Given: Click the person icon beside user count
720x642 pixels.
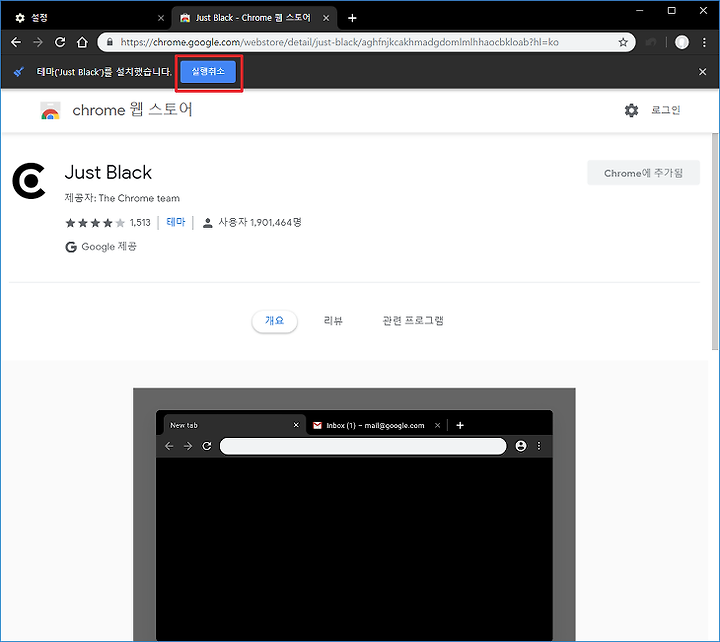Looking at the screenshot, I should click(x=208, y=223).
